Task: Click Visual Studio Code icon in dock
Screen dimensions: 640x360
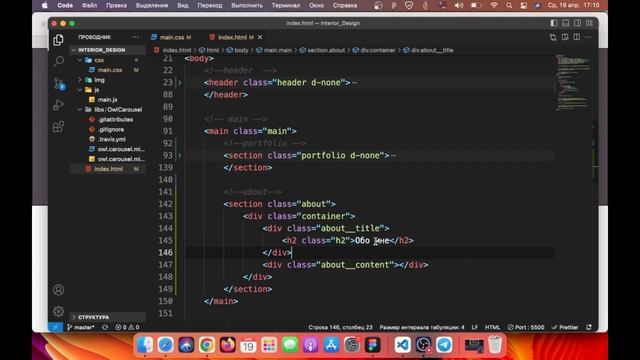Action: click(402, 345)
